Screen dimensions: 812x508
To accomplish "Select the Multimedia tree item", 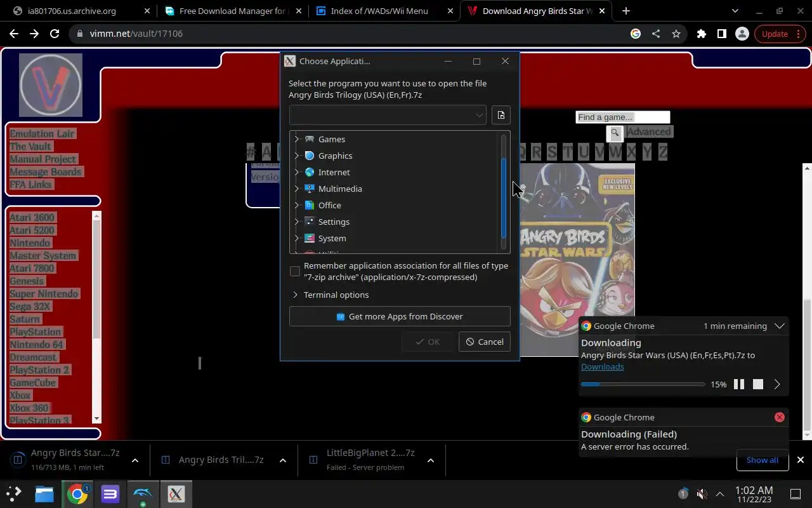I will point(340,189).
